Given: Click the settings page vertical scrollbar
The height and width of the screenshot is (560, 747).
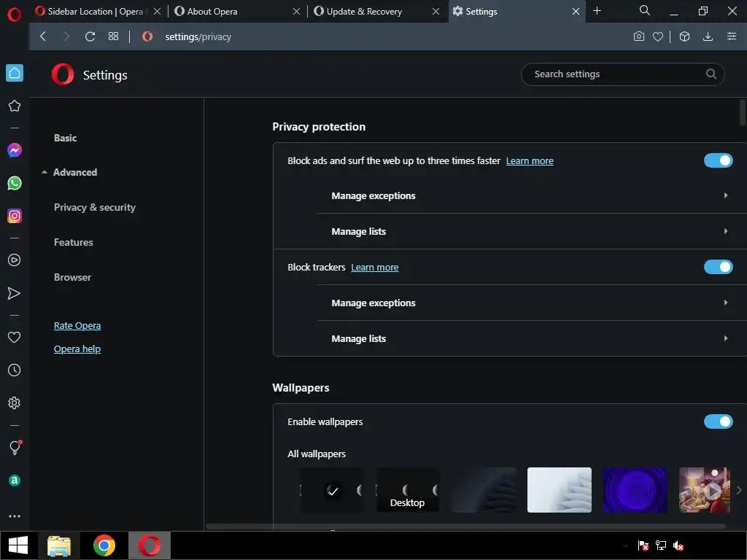Looking at the screenshot, I should click(x=743, y=112).
